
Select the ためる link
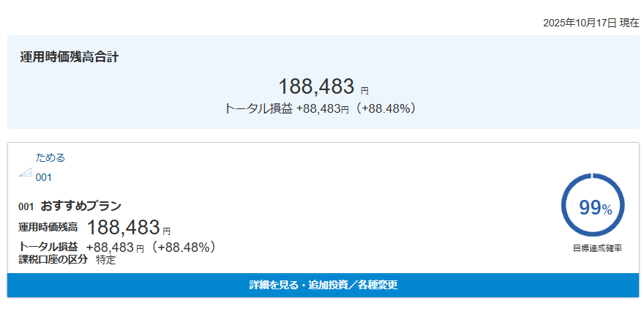[50, 157]
